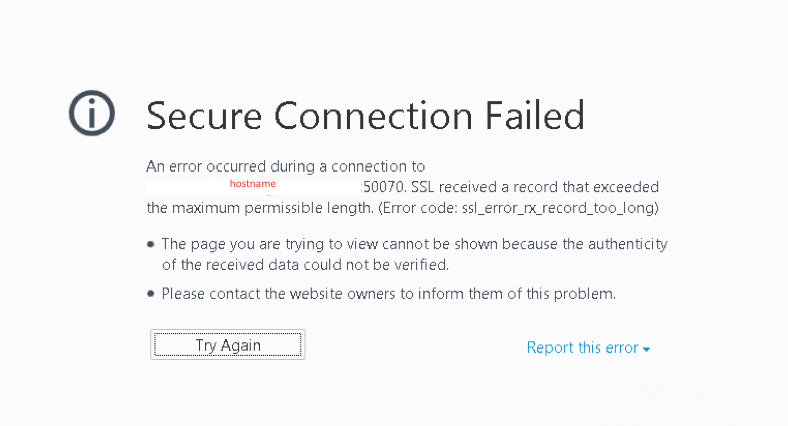Open the Report this error link
The width and height of the screenshot is (788, 426).
tap(582, 348)
